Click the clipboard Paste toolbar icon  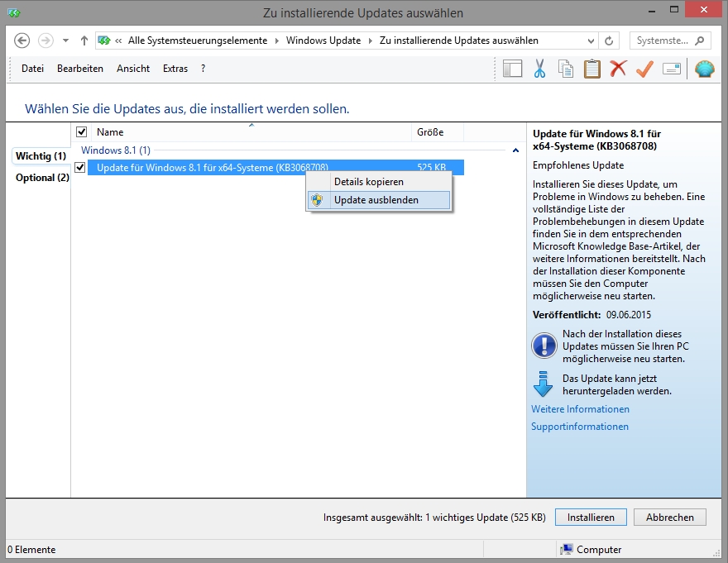point(592,69)
